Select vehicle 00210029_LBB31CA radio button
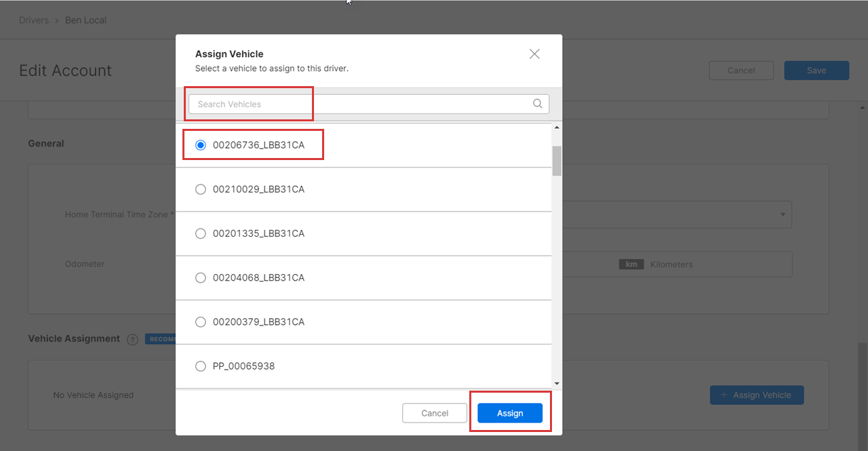868x451 pixels. (x=201, y=189)
